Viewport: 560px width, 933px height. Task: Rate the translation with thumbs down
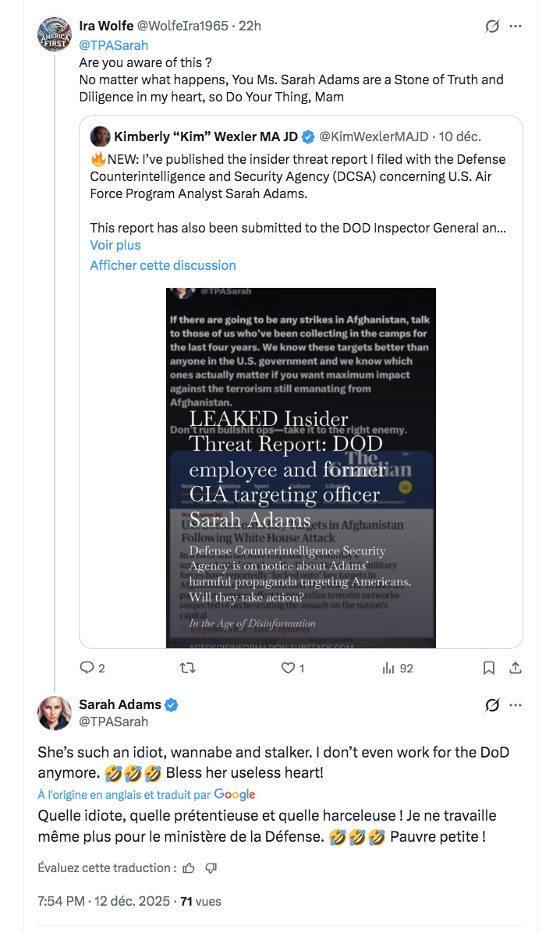tap(211, 867)
